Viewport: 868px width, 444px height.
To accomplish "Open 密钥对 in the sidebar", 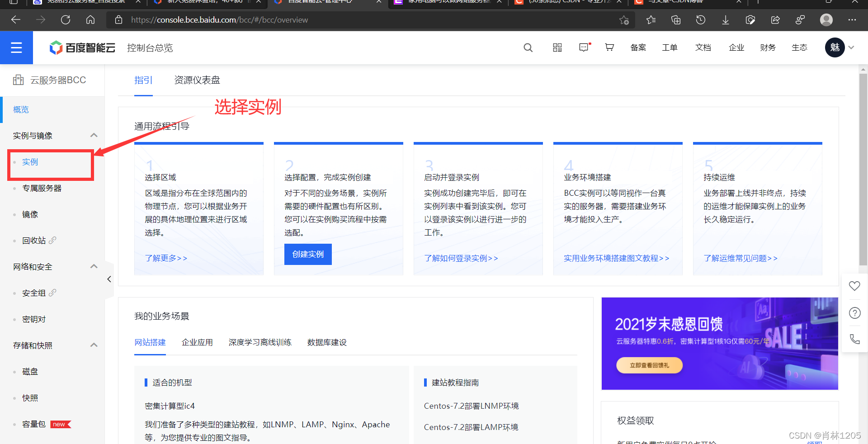I will pos(34,319).
